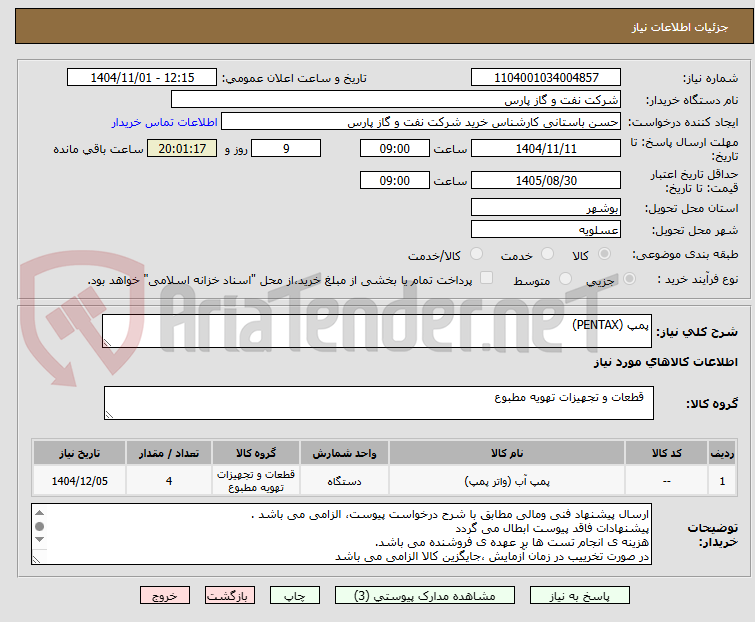Click the scroll-up arrow in buyer notes
Image resolution: width=755 pixels, height=622 pixels.
coord(40,513)
